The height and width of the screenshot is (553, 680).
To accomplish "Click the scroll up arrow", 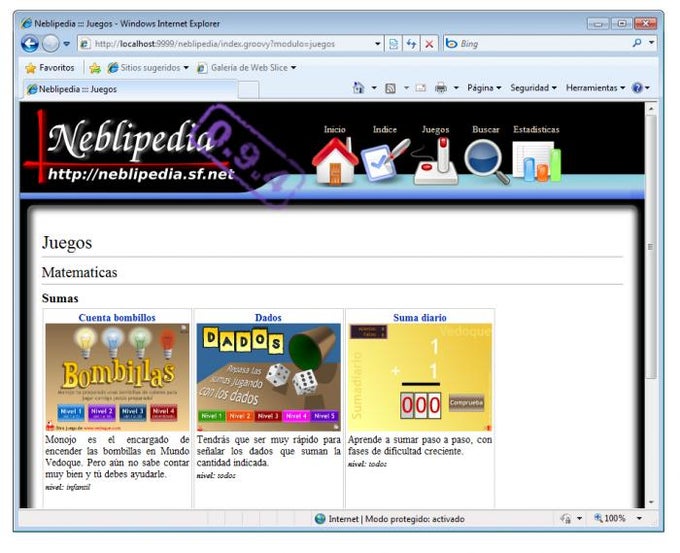I will coord(651,109).
